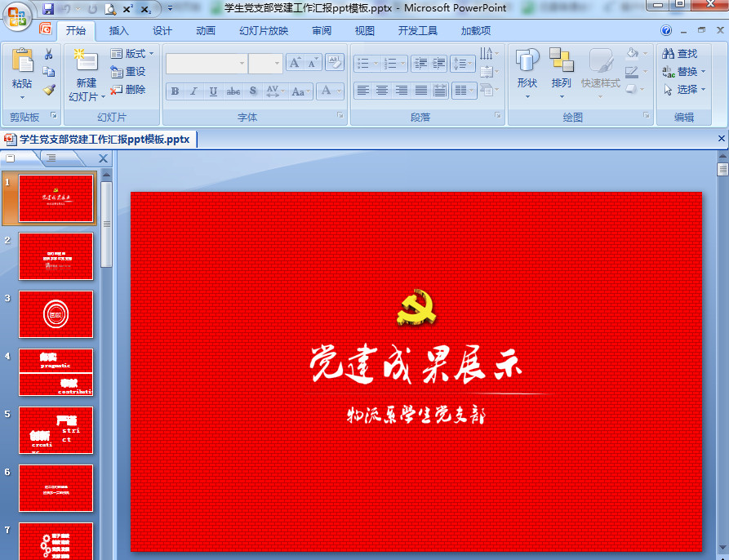This screenshot has width=729, height=560.
Task: Switch to outline pane tab
Action: [51, 158]
